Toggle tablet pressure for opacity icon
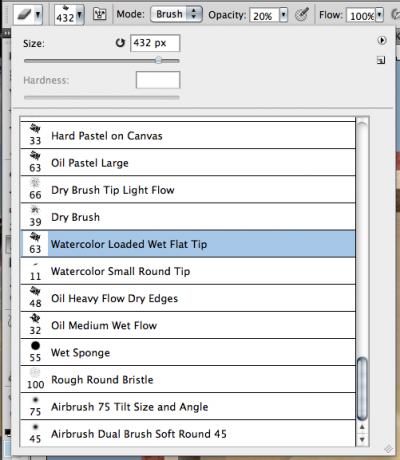Screen dimensions: 400x460 [x=302, y=15]
